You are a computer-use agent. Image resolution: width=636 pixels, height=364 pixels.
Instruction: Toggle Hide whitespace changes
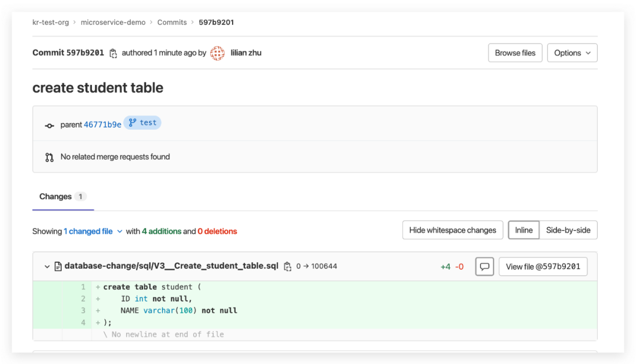tap(452, 230)
